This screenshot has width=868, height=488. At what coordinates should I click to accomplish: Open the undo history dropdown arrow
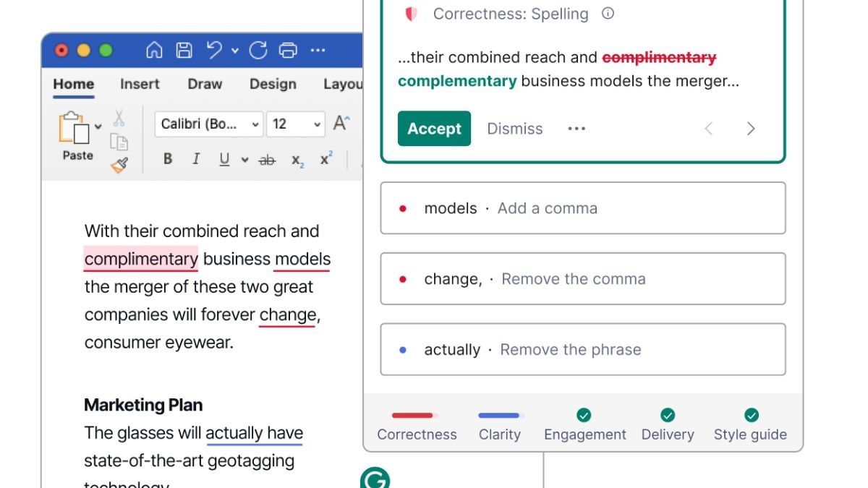click(x=235, y=51)
